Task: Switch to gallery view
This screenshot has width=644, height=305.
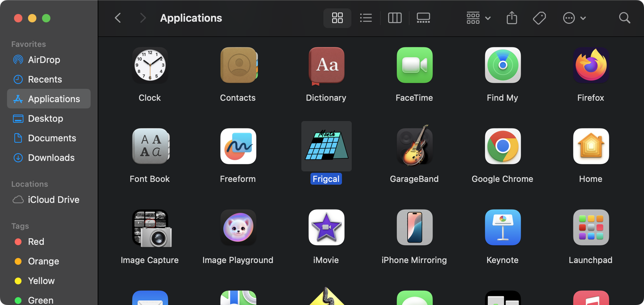Action: (x=423, y=18)
